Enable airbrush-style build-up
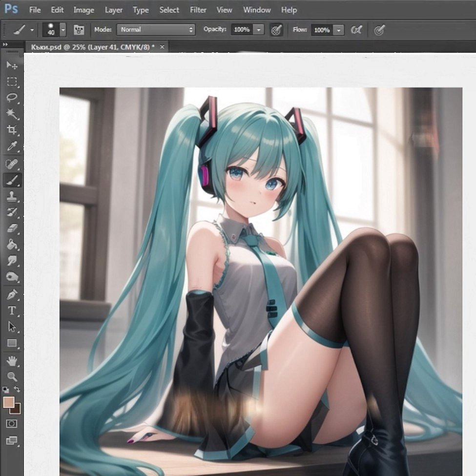Screen dimensions: 476x476 point(356,30)
